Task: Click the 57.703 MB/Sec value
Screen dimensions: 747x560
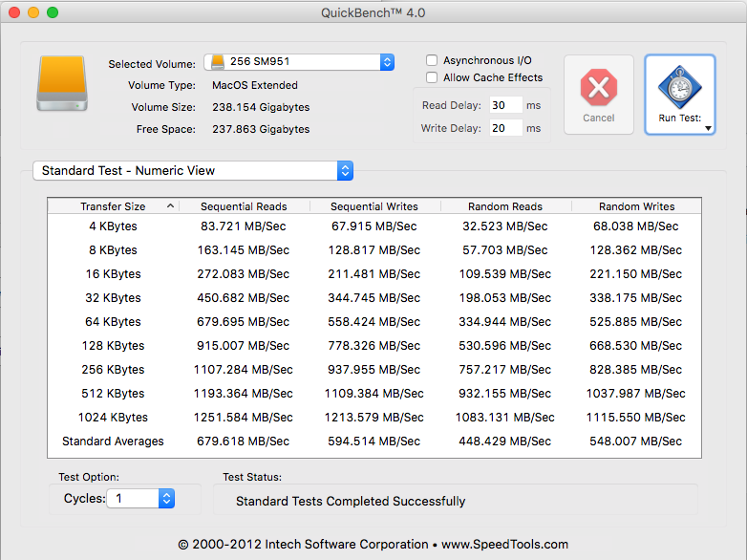Action: [x=505, y=250]
